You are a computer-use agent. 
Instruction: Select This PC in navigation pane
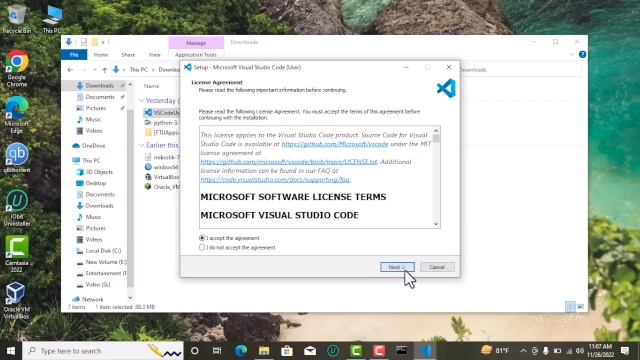click(91, 160)
